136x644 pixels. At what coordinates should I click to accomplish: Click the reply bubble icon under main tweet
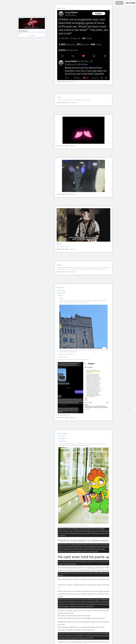point(62,56)
